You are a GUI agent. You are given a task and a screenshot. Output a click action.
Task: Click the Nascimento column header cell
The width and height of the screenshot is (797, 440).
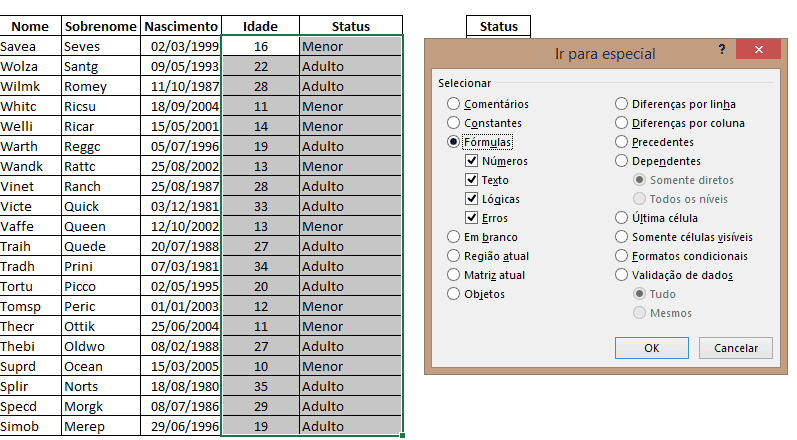[180, 26]
